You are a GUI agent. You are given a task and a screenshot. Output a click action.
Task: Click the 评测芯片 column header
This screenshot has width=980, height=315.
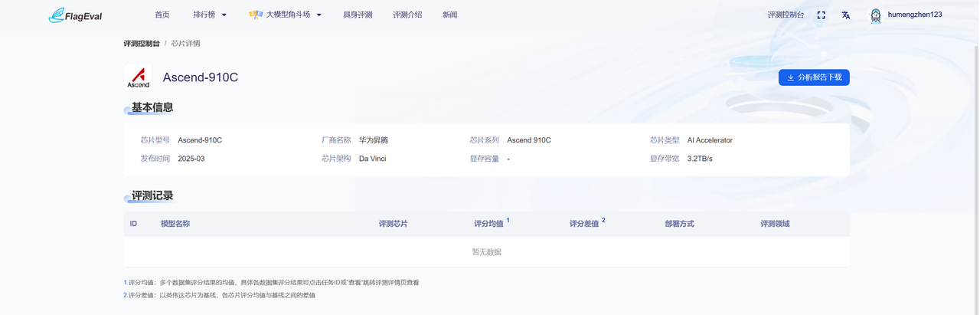tap(394, 224)
